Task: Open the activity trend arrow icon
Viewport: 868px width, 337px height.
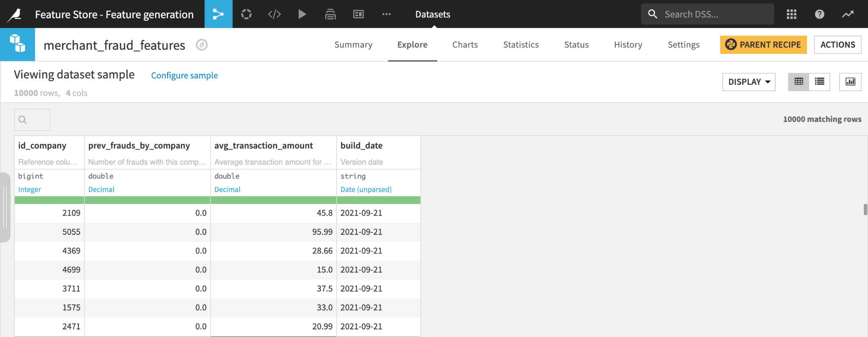Action: (848, 14)
